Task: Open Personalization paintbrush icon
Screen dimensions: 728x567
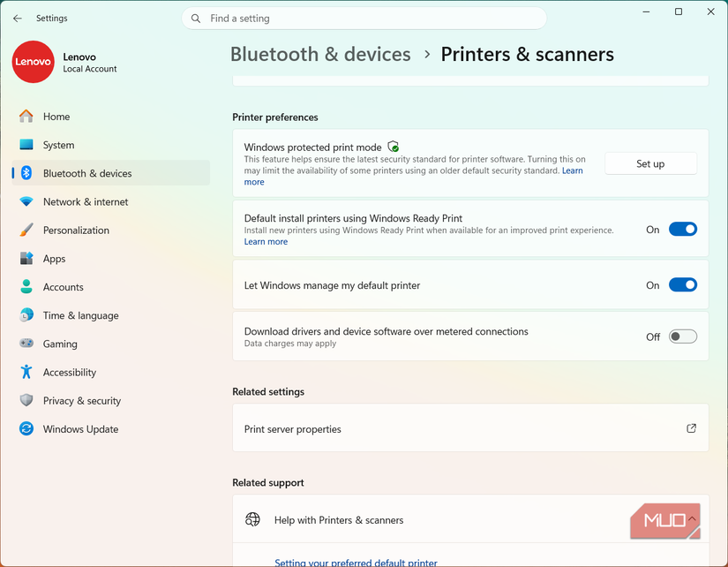Action: point(26,230)
